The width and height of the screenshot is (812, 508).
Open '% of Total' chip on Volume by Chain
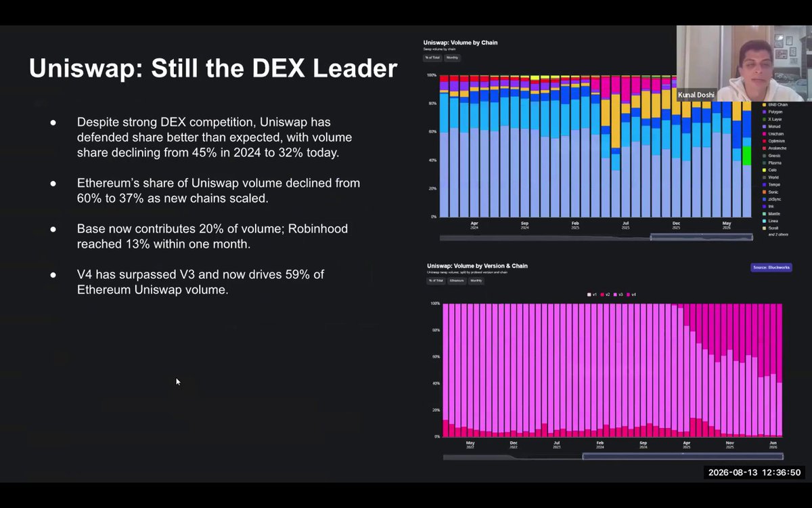tap(432, 58)
